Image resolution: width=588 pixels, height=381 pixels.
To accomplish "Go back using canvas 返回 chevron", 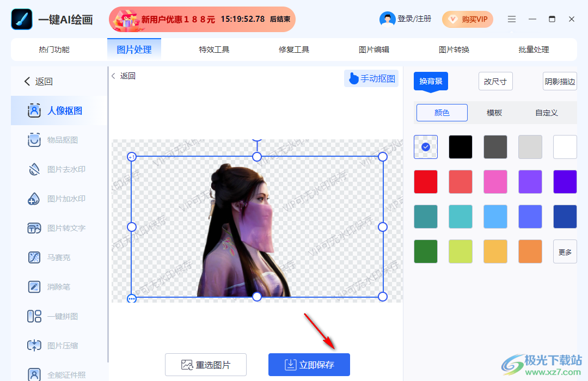I will tap(113, 76).
